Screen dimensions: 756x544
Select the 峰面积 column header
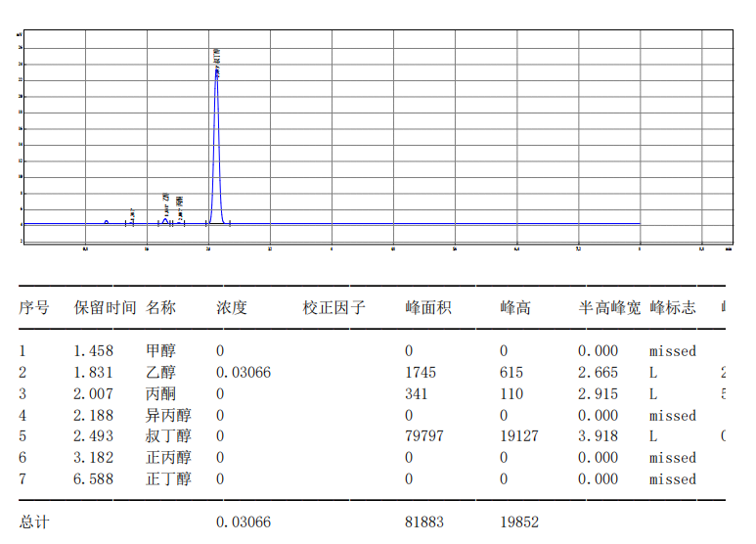[427, 308]
